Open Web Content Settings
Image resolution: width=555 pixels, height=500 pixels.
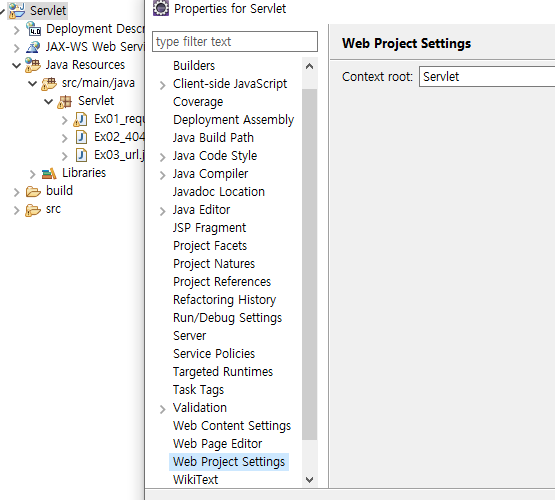point(232,426)
